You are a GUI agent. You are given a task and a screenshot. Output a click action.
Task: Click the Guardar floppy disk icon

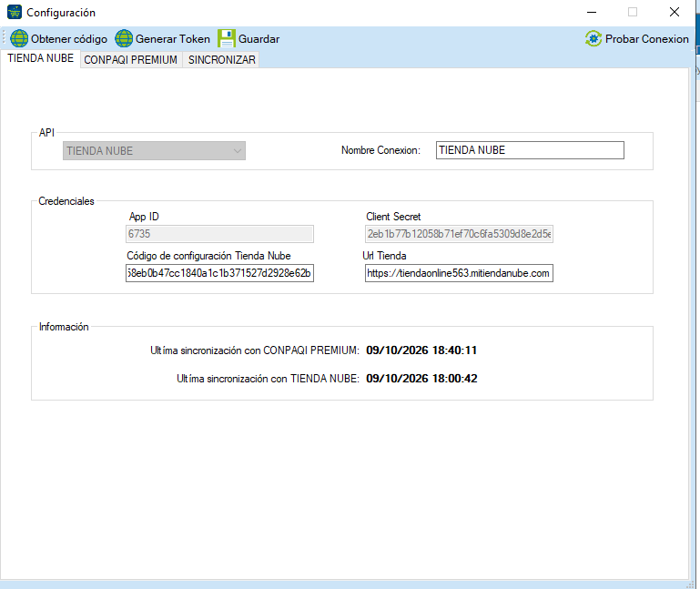pyautogui.click(x=227, y=38)
